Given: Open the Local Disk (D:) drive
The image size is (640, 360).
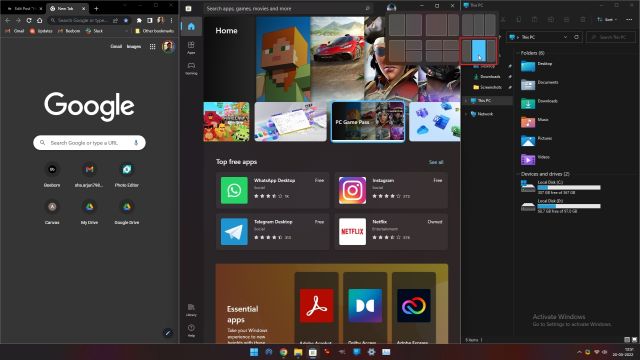Looking at the screenshot, I should [x=560, y=206].
